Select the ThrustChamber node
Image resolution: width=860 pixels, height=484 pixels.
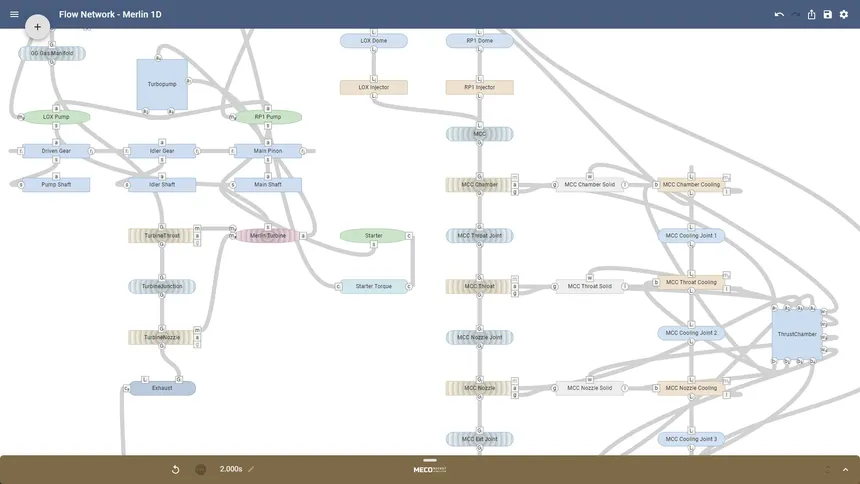(797, 334)
